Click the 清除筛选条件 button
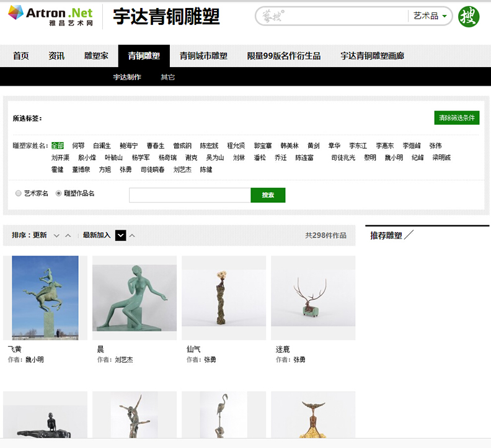This screenshot has height=448, width=491. click(x=457, y=118)
